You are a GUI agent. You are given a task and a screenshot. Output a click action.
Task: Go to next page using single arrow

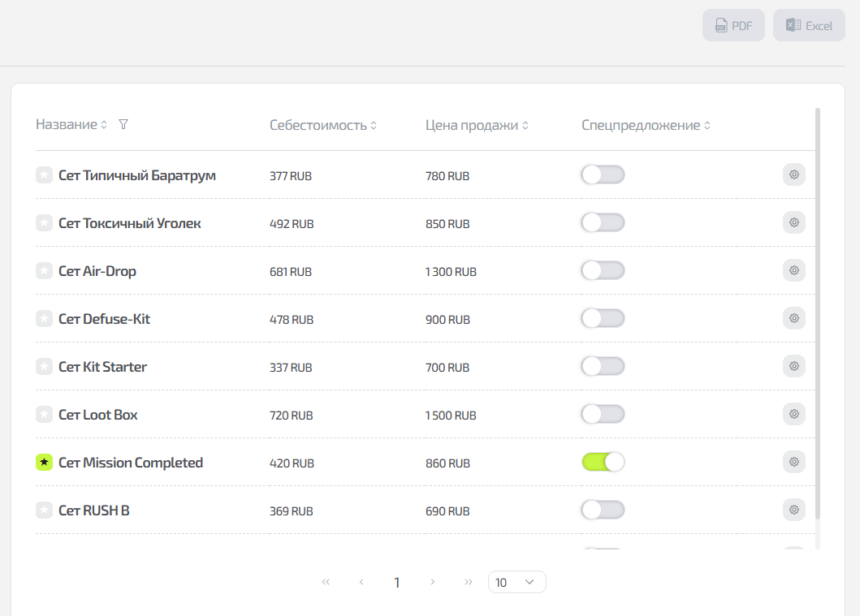click(x=433, y=582)
